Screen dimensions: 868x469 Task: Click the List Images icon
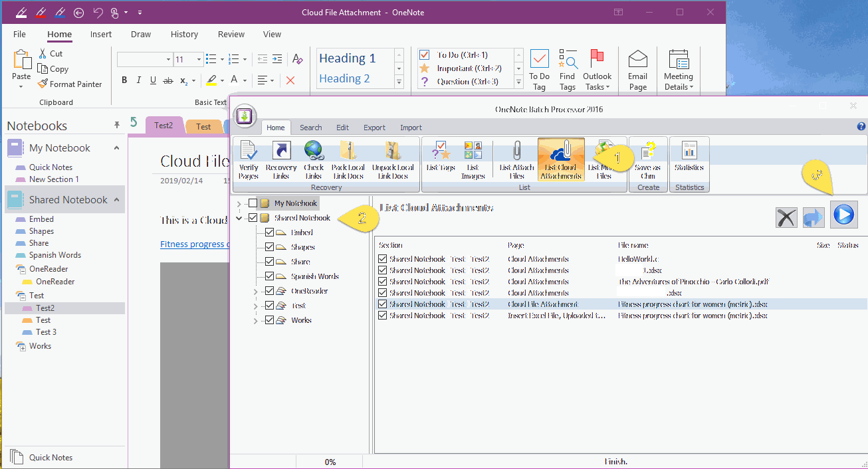(473, 160)
